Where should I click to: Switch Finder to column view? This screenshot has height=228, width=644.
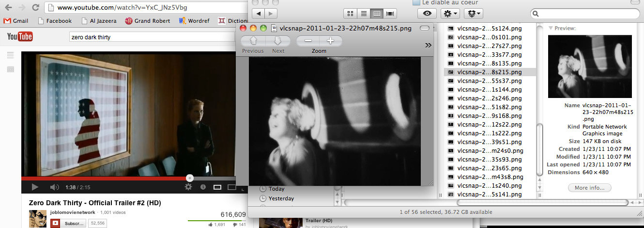[x=377, y=14]
